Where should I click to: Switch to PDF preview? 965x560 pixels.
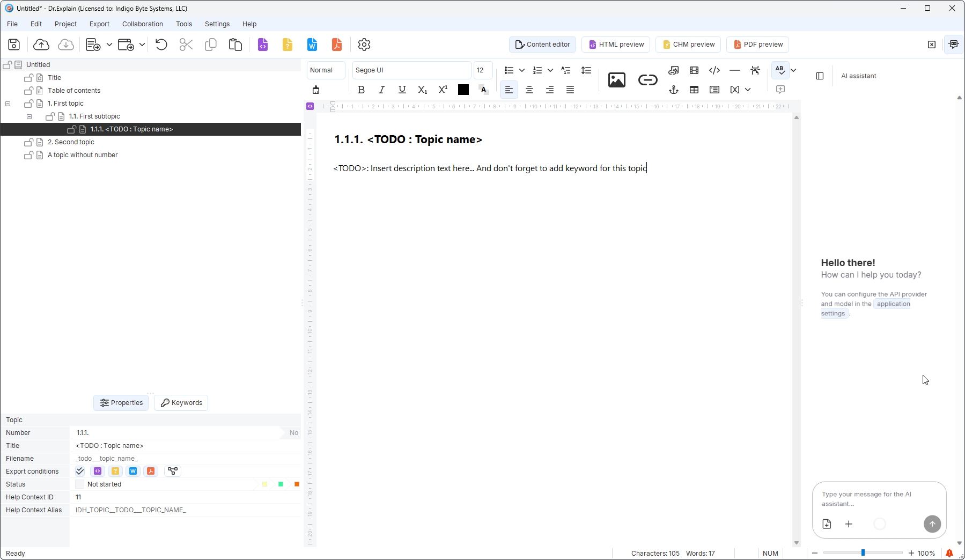[757, 45]
